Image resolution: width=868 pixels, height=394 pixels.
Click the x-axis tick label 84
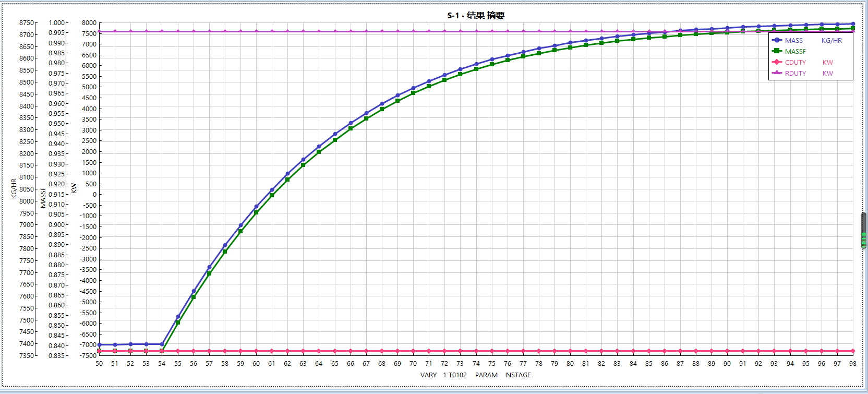633,363
